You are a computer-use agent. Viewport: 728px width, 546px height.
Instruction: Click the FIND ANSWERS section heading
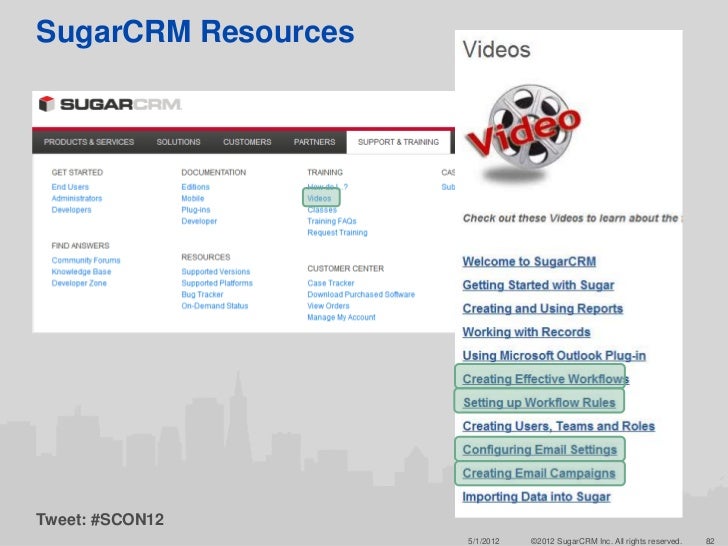(x=80, y=246)
